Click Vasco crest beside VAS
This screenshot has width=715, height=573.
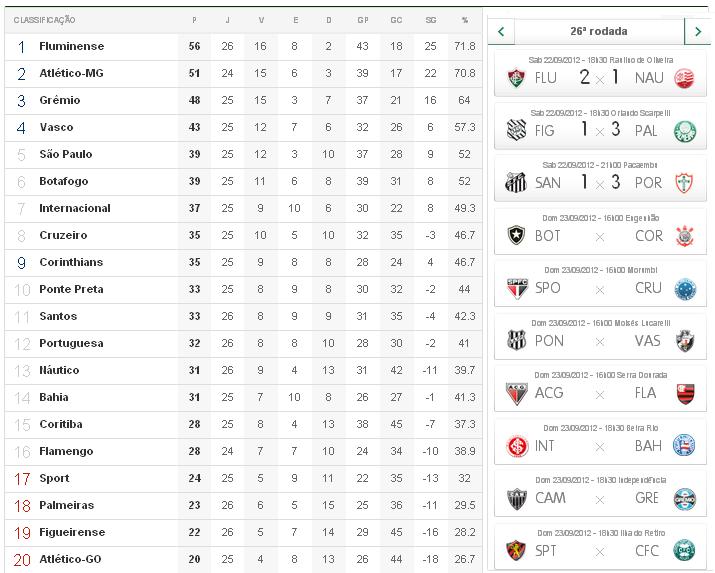685,341
